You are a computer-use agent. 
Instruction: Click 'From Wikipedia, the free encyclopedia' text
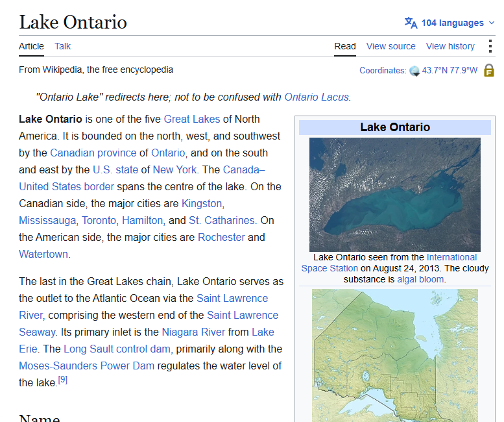[x=96, y=70]
